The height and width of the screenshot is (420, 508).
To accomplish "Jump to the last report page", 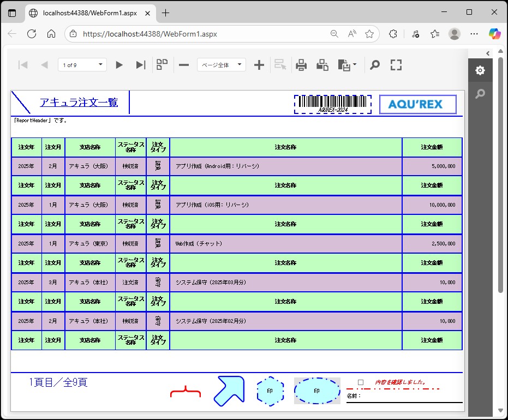I will [140, 65].
